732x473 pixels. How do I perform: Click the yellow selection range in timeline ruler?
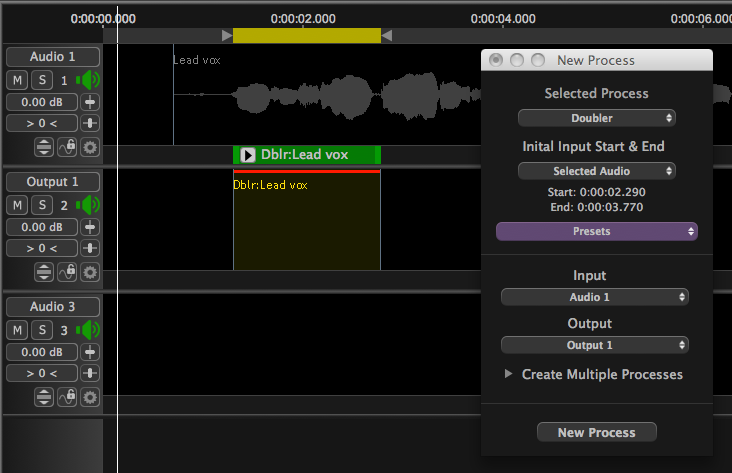point(306,36)
